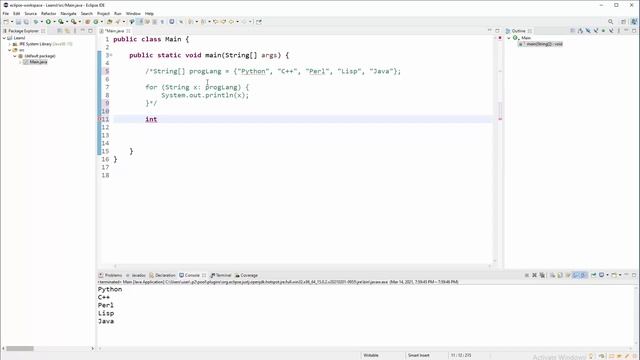Click the error marker on line 11

pyautogui.click(x=99, y=119)
